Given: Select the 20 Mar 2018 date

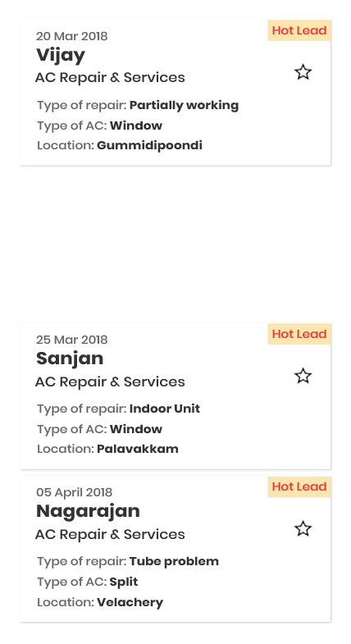Looking at the screenshot, I should click(72, 36).
